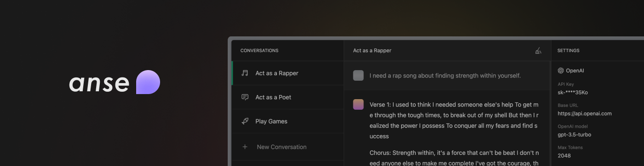Click the purple anse bubble logo

pos(148,82)
